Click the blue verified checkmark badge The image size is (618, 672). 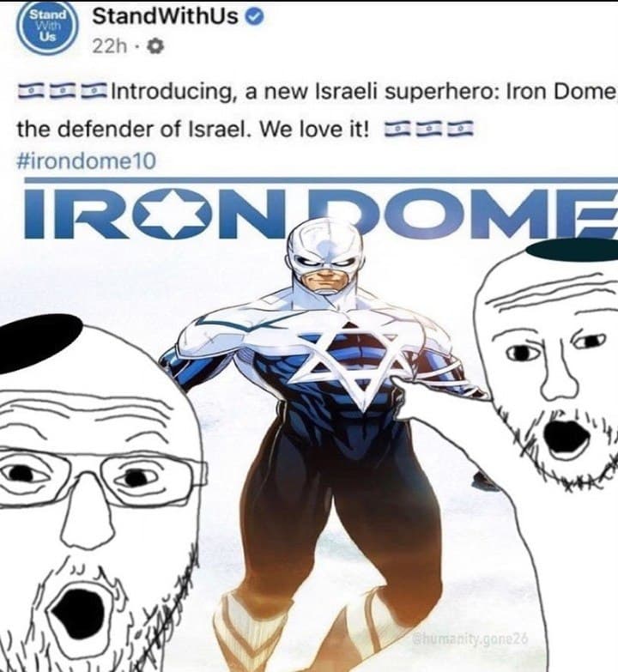coord(254,17)
